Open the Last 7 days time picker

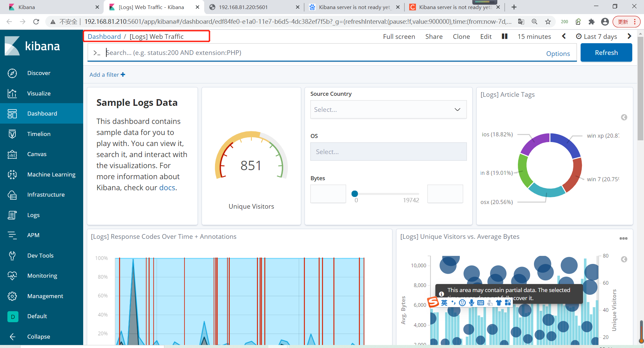point(596,37)
